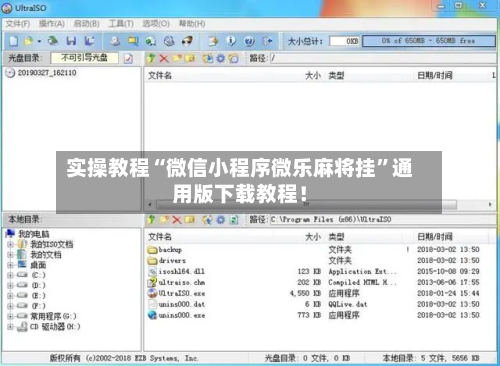Expand the 我的ISO文档 tree node
500x366 pixels.
(10, 244)
